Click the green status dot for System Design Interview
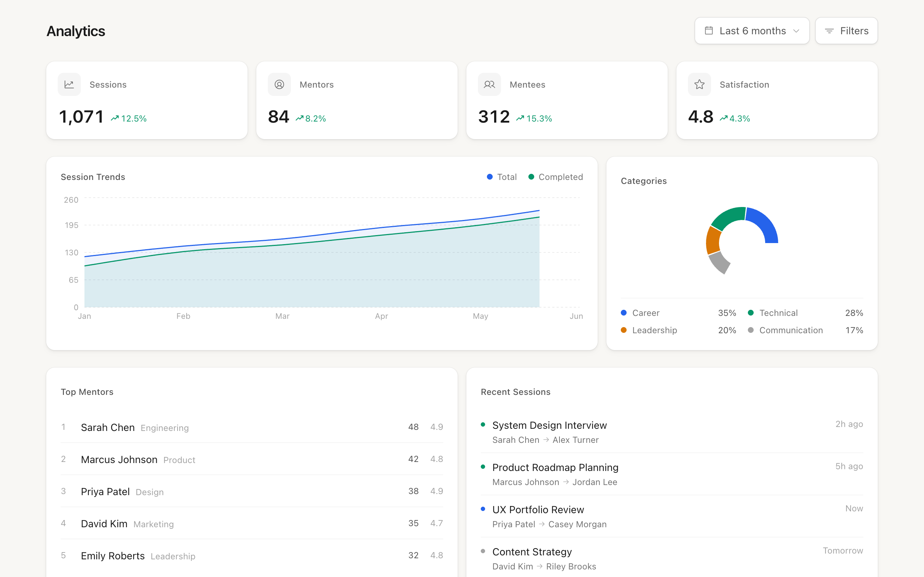 (x=483, y=424)
